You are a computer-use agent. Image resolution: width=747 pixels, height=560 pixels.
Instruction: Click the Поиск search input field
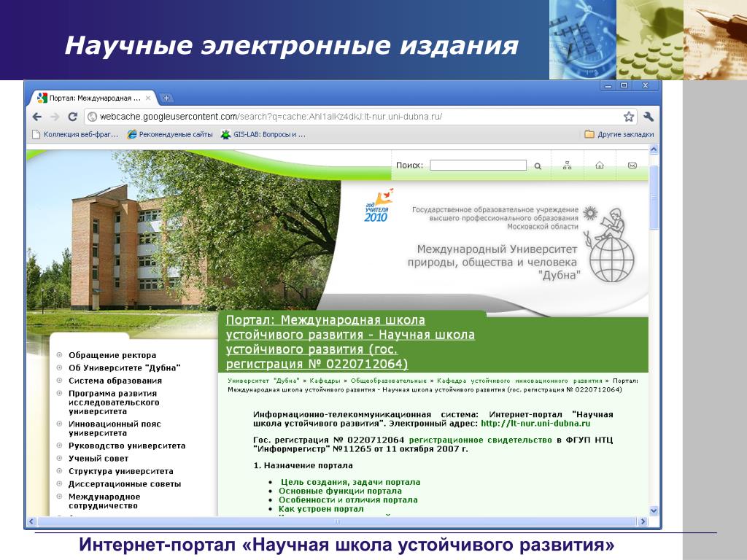coord(478,166)
